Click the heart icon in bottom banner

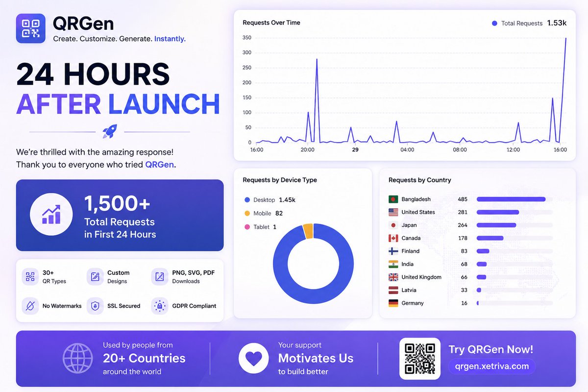pos(254,358)
